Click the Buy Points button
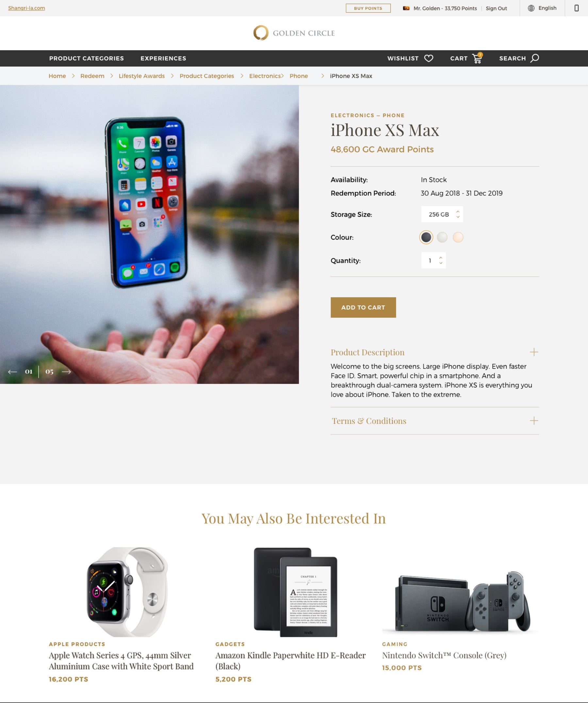The height and width of the screenshot is (703, 588). [x=368, y=8]
